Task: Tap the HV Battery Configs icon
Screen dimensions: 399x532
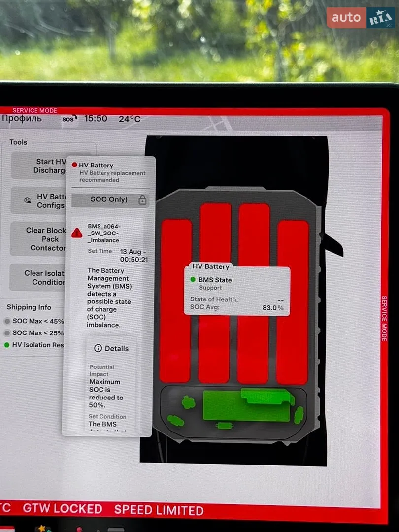Action: coord(28,200)
